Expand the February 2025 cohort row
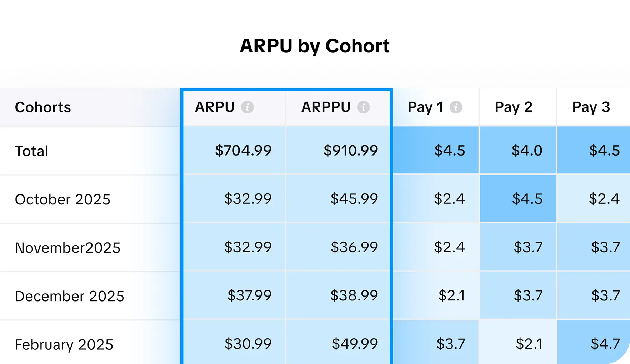The image size is (630, 364). pyautogui.click(x=64, y=344)
